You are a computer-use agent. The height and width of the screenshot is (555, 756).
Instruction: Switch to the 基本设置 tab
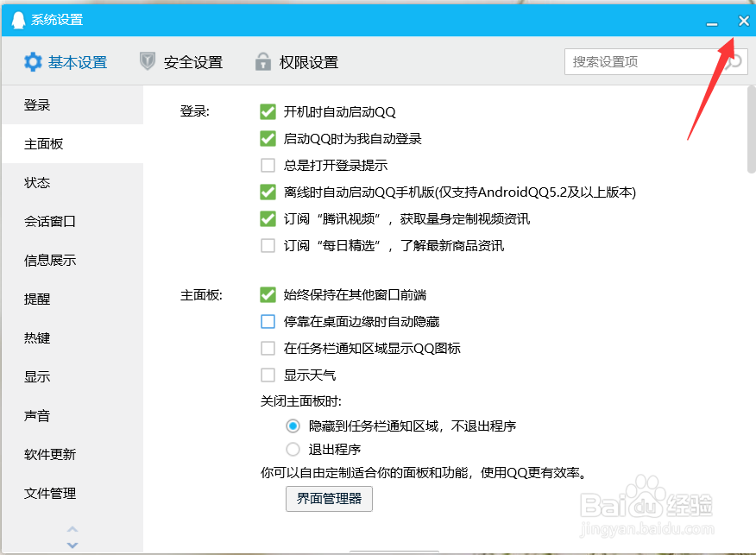click(66, 62)
